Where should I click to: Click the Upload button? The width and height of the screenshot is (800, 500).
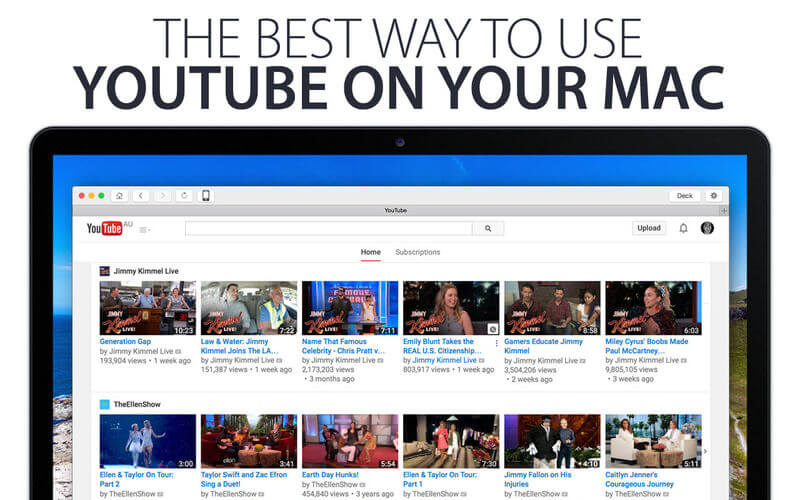649,228
